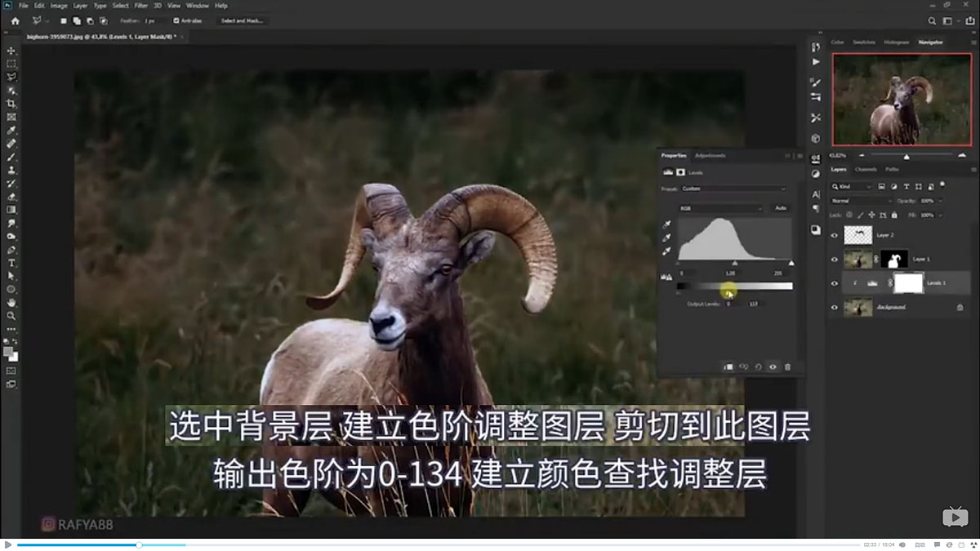Open the Preset dropdown in the Levels panel
The width and height of the screenshot is (980, 551).
[x=731, y=189]
